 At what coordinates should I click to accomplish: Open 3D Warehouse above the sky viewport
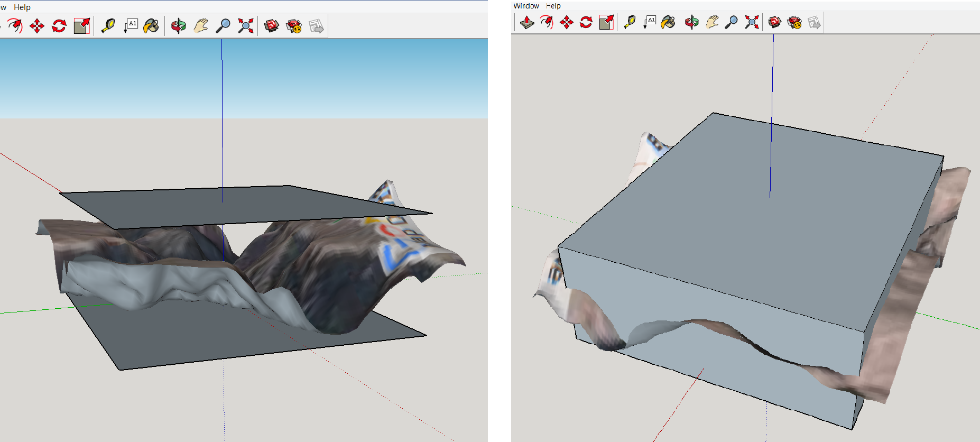[272, 26]
